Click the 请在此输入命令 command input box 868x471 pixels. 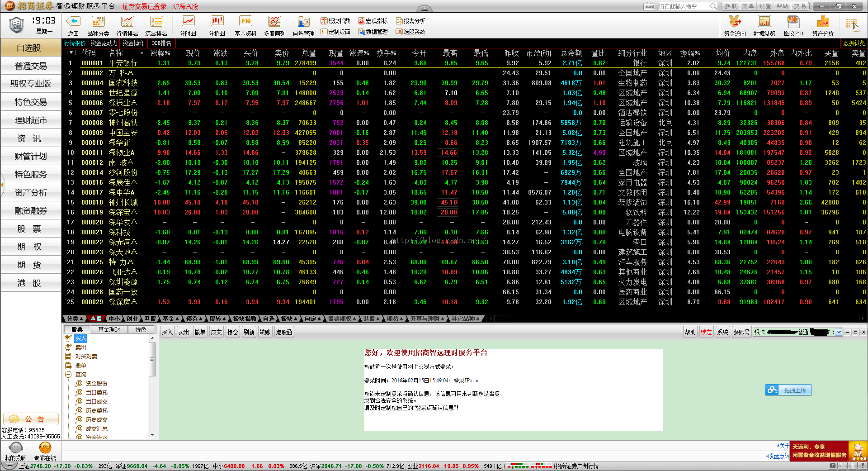tap(683, 6)
